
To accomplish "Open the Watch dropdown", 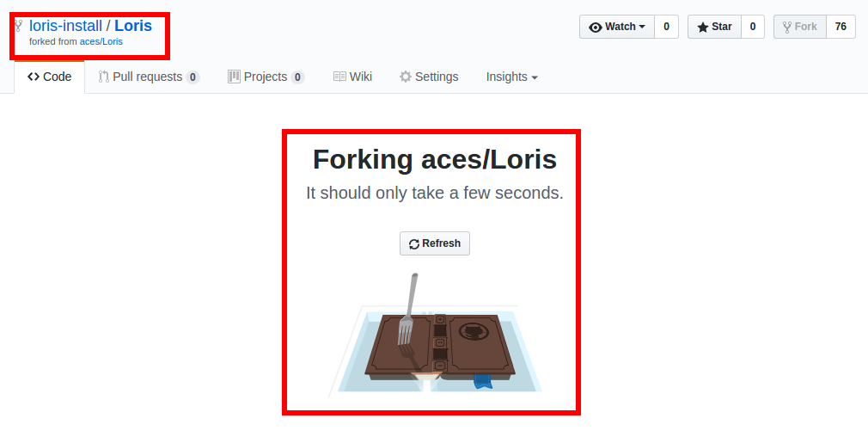I will click(x=617, y=27).
